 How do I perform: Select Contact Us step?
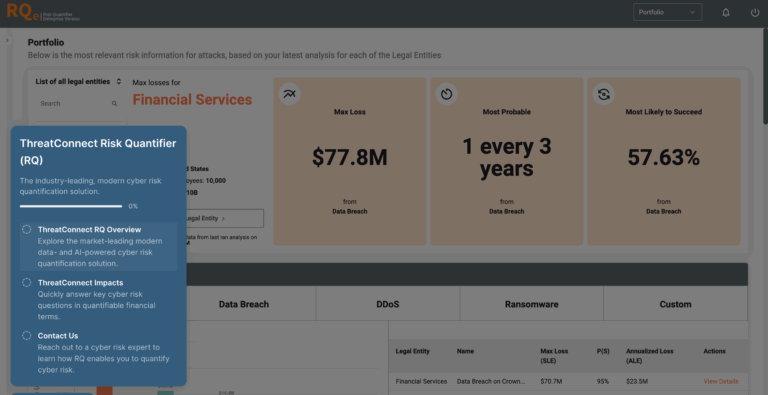[x=99, y=353]
